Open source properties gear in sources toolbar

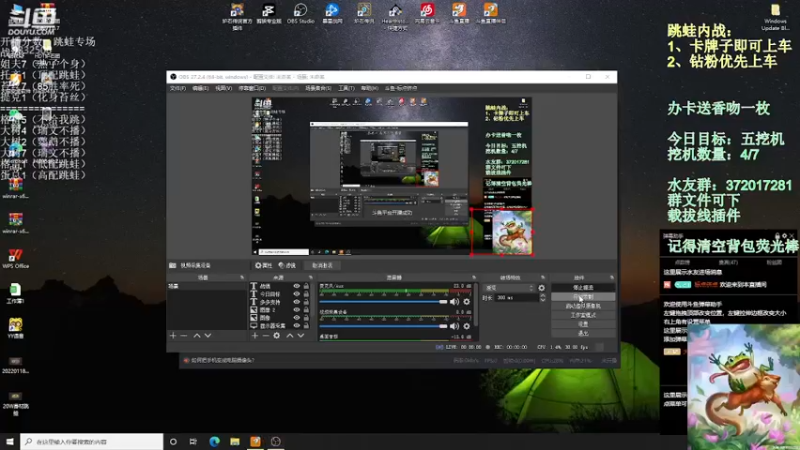pyautogui.click(x=277, y=335)
